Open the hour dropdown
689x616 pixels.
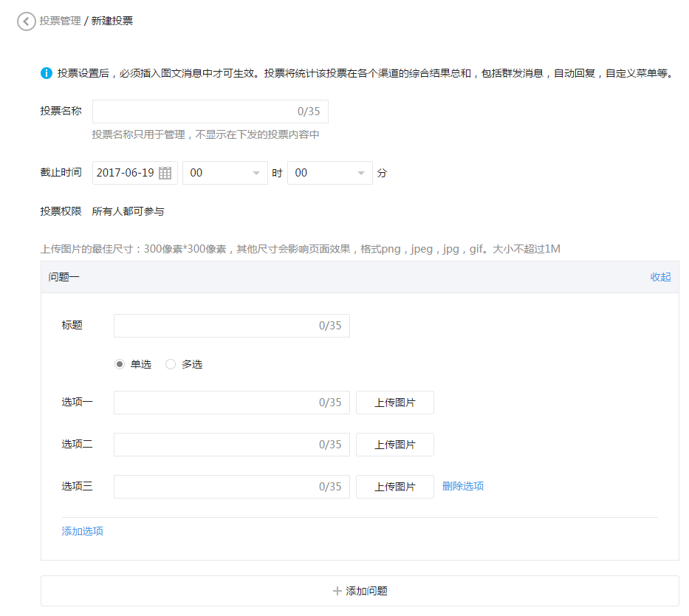pos(224,173)
